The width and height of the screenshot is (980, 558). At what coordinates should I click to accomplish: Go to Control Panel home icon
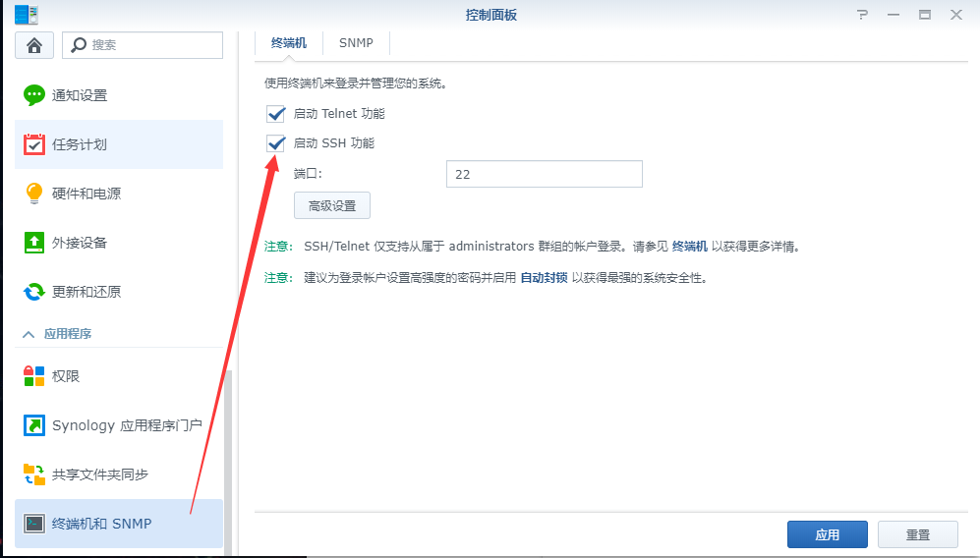34,45
